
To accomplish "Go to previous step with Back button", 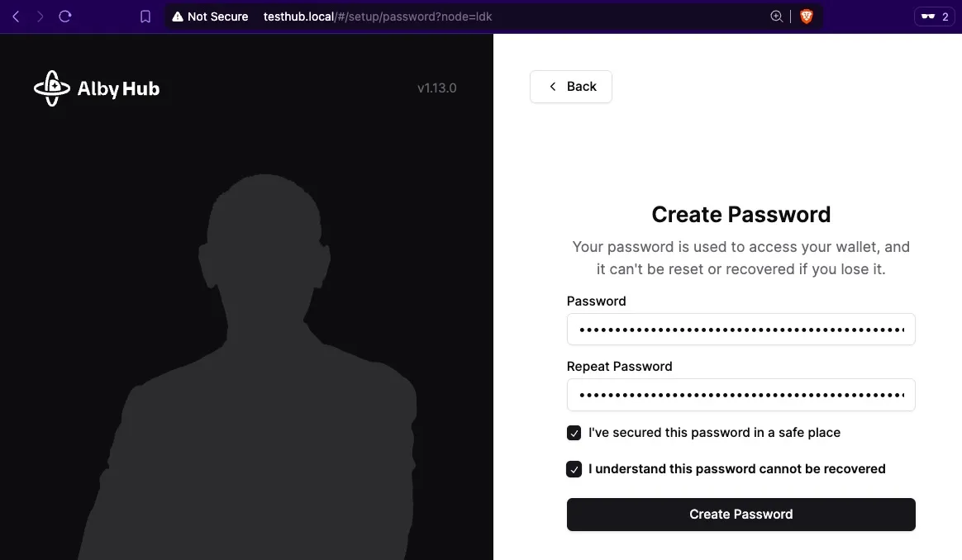I will [570, 87].
